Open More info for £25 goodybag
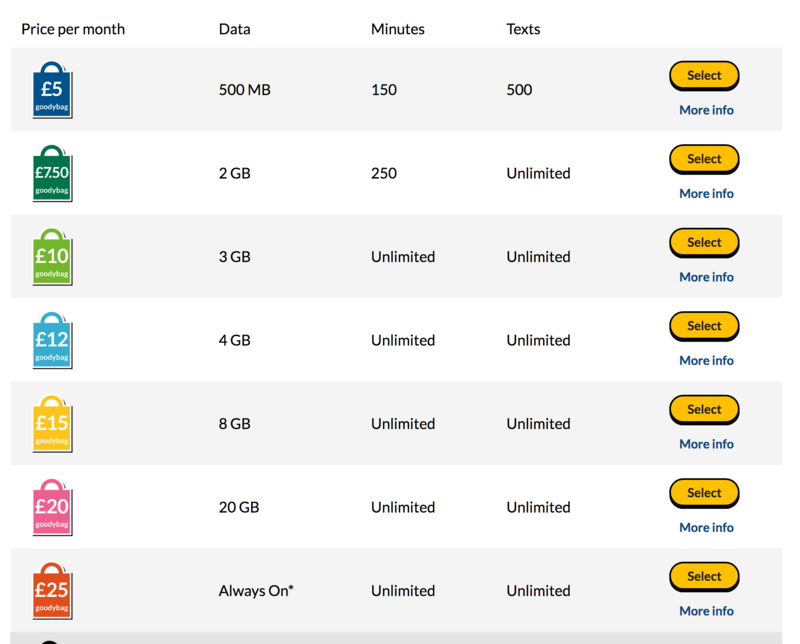This screenshot has height=644, width=800. (x=706, y=611)
